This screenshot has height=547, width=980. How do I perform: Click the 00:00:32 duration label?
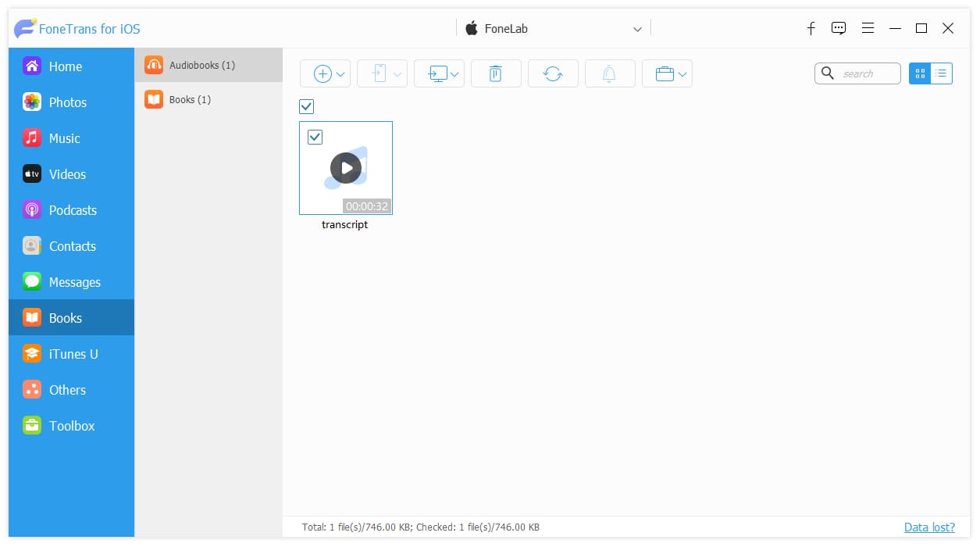(x=367, y=206)
